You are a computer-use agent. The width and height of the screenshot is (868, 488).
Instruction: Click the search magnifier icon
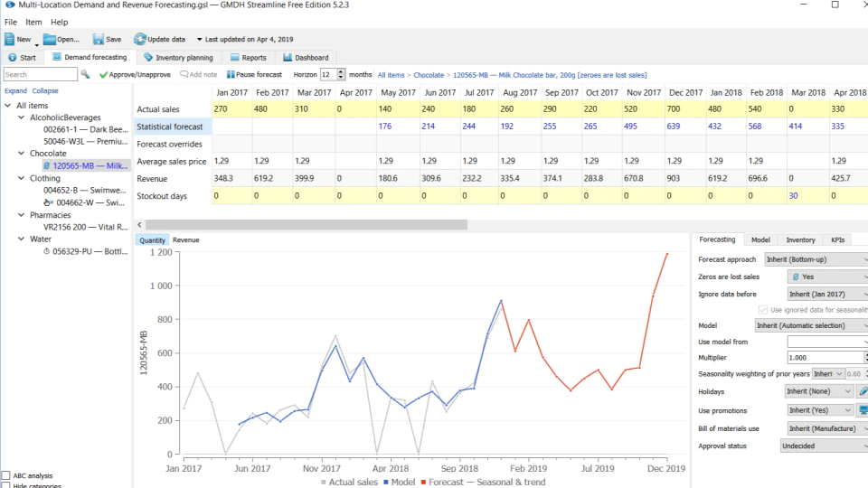85,74
